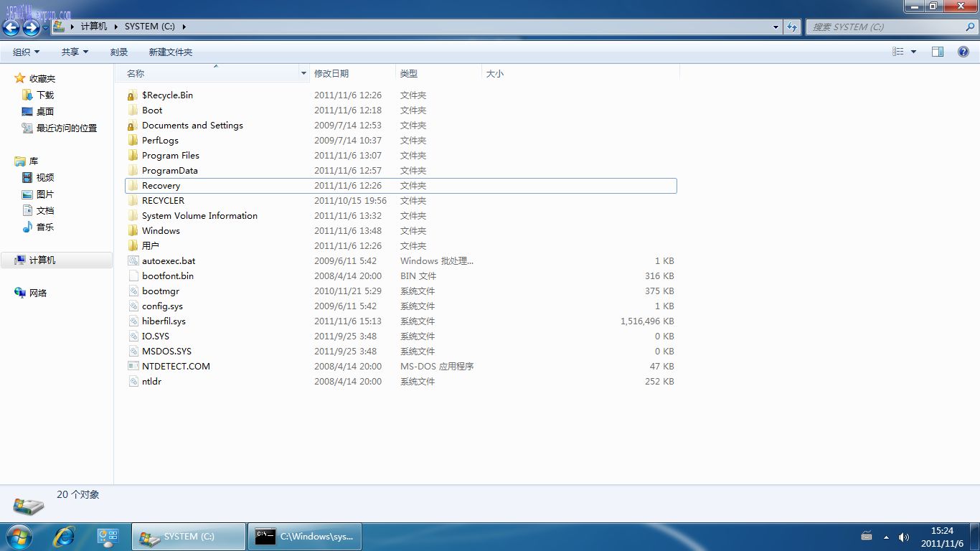The width and height of the screenshot is (980, 551).
Task: Open 桌面 in the favorites sidebar
Action: point(45,111)
